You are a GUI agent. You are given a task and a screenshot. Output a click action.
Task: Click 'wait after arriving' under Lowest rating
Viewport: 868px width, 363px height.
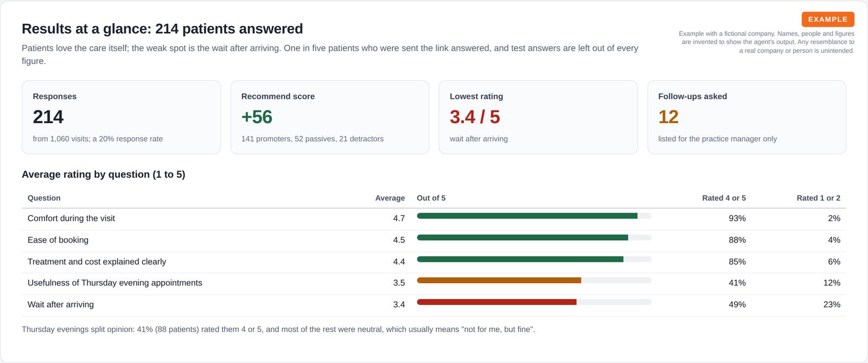coord(478,139)
